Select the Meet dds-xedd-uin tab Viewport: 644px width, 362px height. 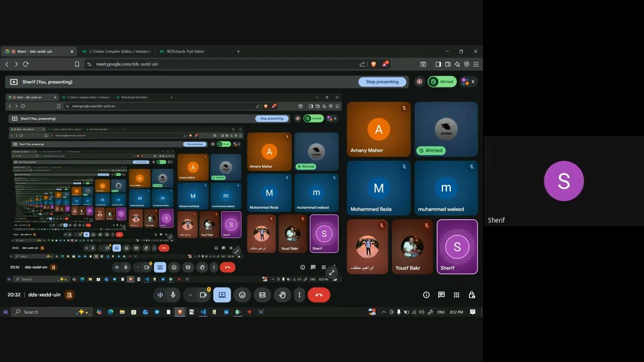[x=39, y=51]
